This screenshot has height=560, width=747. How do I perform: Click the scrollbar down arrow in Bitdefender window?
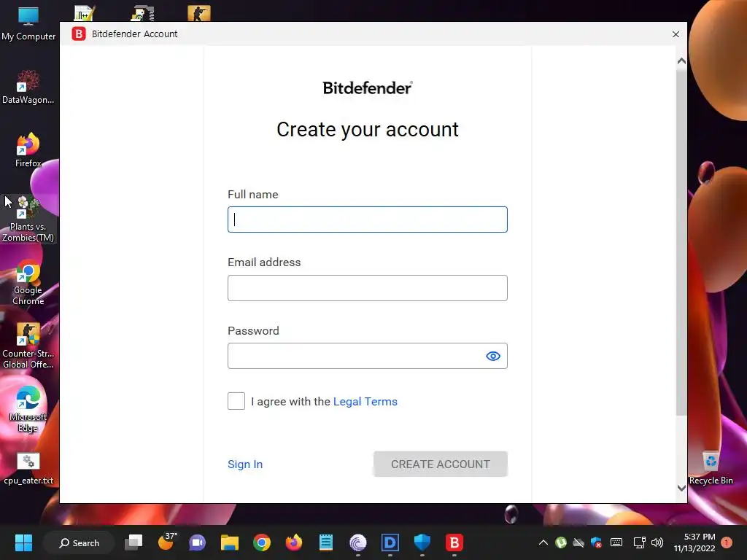pyautogui.click(x=681, y=488)
